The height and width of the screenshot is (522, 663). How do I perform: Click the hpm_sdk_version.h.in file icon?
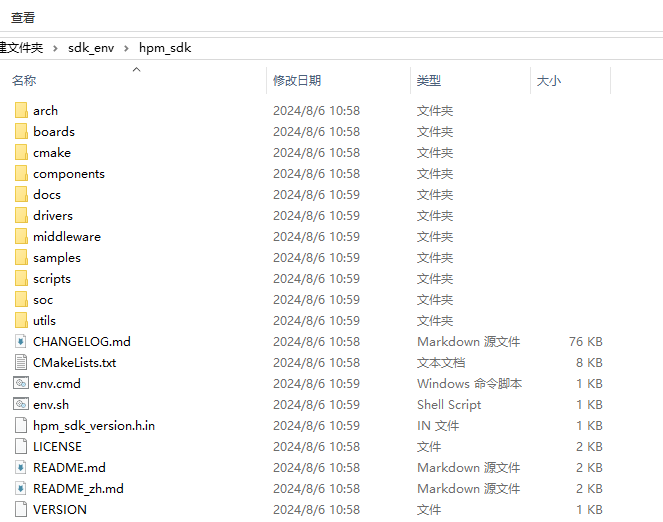pyautogui.click(x=21, y=425)
